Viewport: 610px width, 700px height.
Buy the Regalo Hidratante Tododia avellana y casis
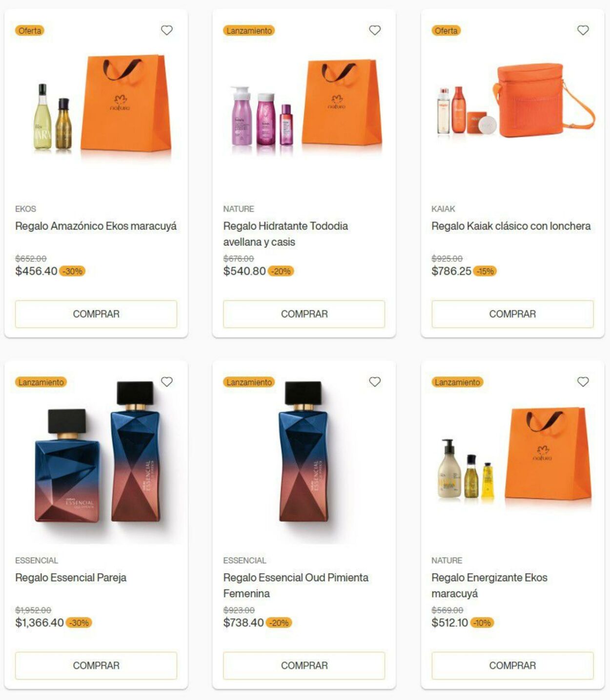click(304, 314)
